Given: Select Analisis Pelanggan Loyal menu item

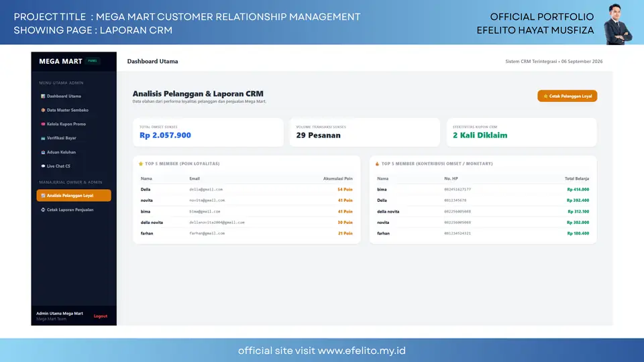Looking at the screenshot, I should pos(74,195).
